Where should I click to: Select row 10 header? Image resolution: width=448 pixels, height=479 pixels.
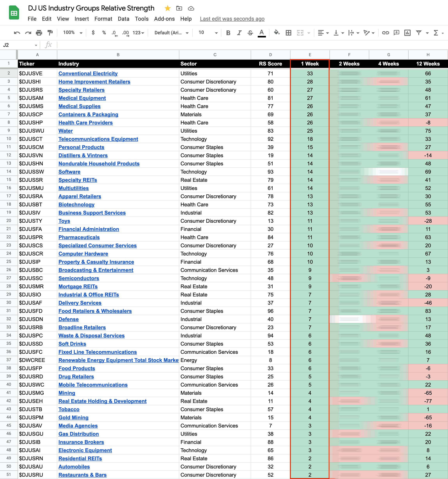tap(9, 139)
